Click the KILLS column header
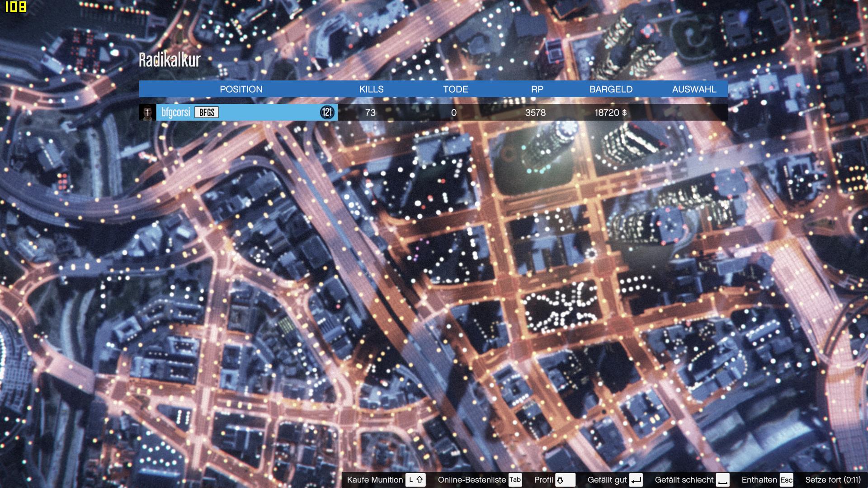This screenshot has width=868, height=488. click(x=371, y=89)
